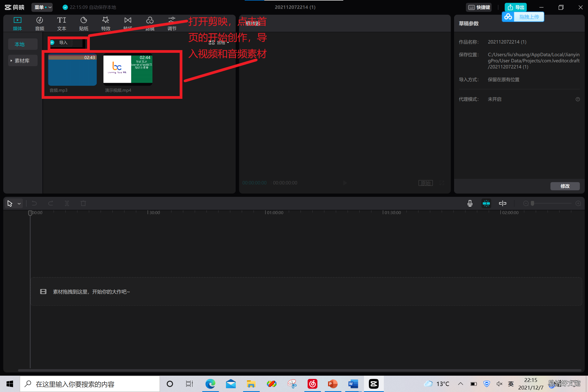Toggle fullscreen preview icon
The width and height of the screenshot is (588, 392).
442,183
